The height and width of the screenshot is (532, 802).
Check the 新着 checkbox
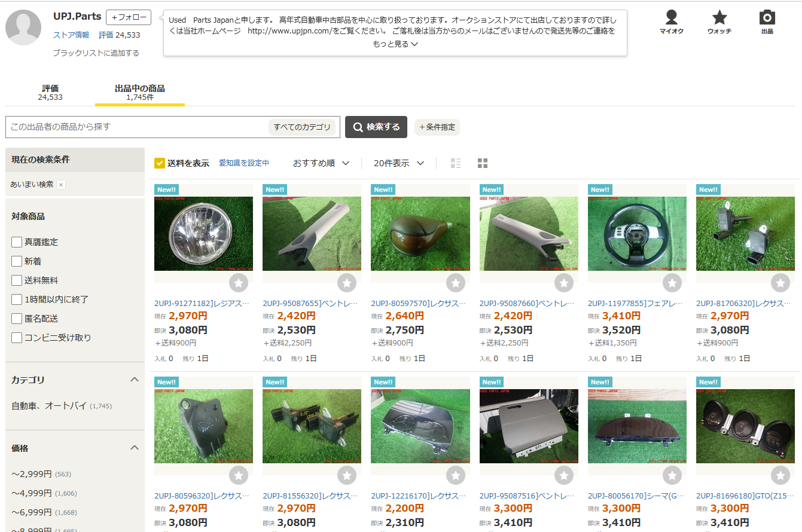[x=17, y=261]
